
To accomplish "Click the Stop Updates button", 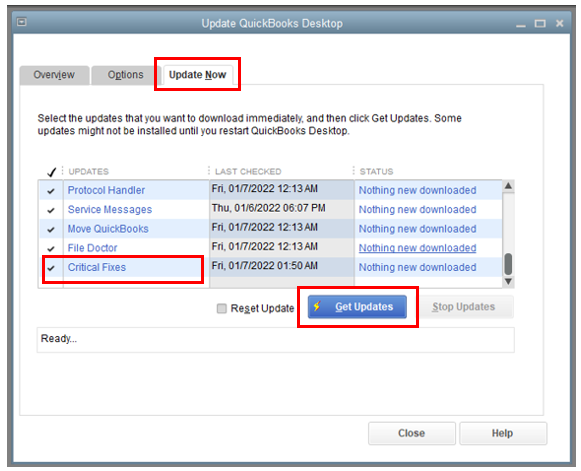I will [463, 307].
